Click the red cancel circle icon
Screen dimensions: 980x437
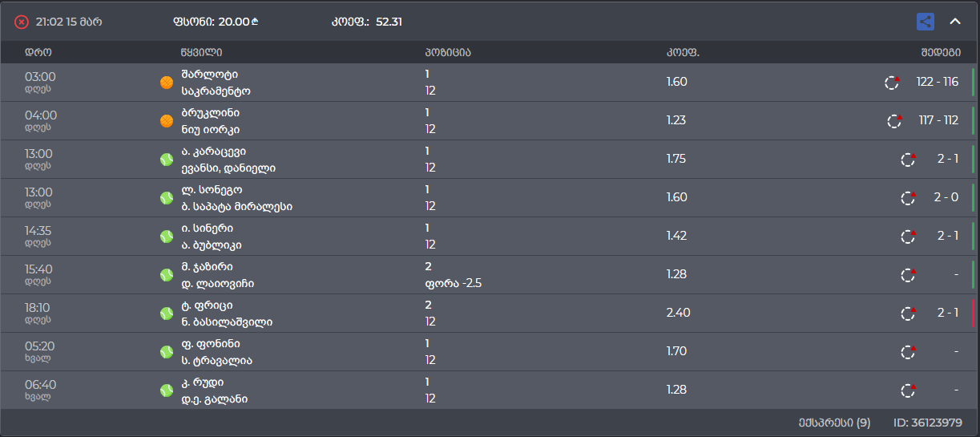coord(22,22)
